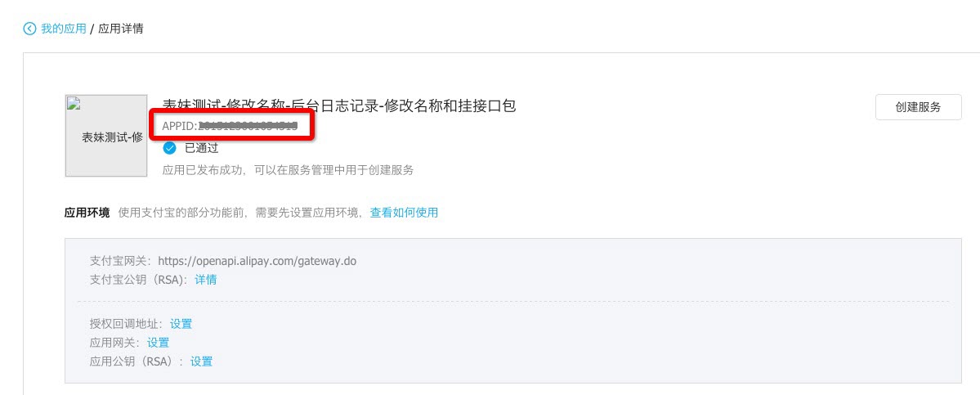Open the 我的应用 breadcrumb link
This screenshot has width=980, height=395.
click(63, 29)
